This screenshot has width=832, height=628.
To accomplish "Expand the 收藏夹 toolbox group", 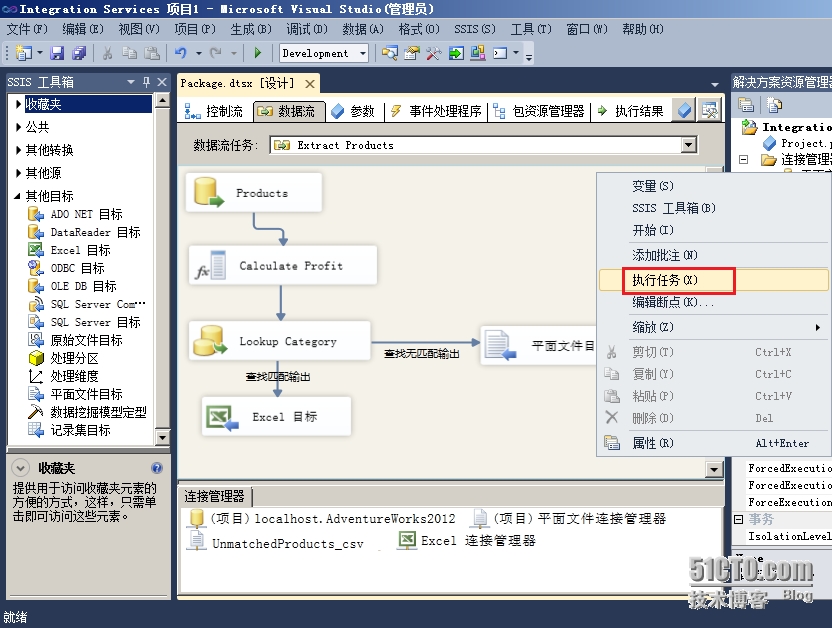I will (x=19, y=104).
